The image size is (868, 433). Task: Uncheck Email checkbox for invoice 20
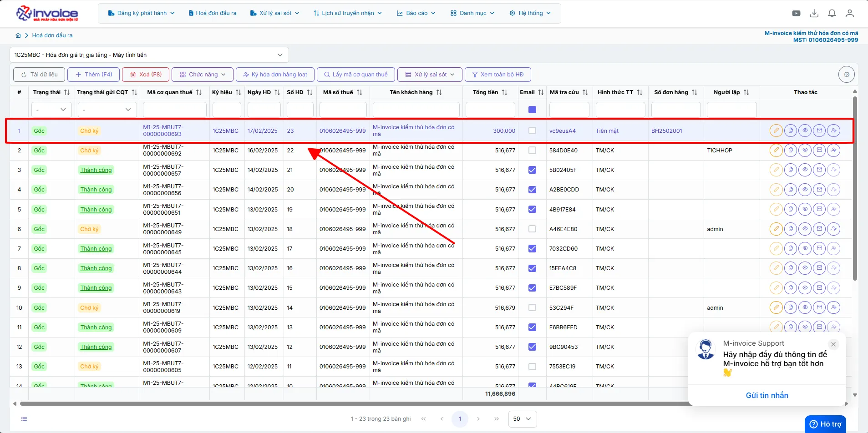[x=532, y=189]
